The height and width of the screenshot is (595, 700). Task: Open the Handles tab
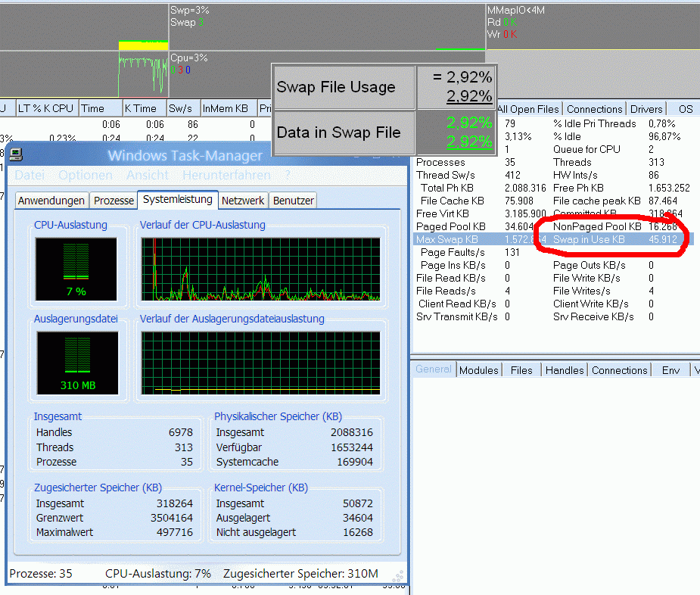pos(565,370)
